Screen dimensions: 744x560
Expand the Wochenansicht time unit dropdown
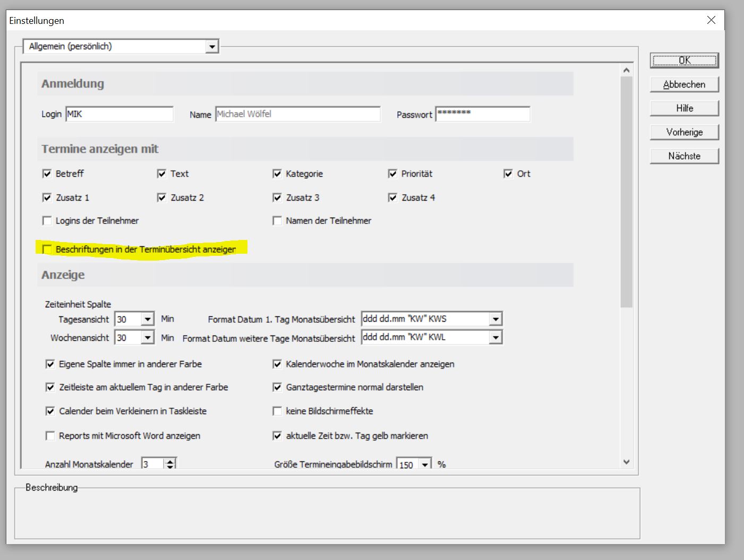coord(148,338)
